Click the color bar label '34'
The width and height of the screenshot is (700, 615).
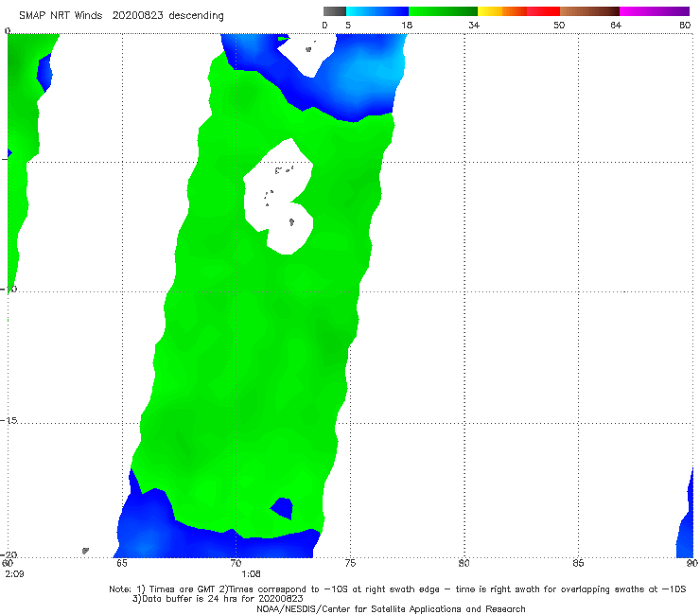(x=474, y=25)
